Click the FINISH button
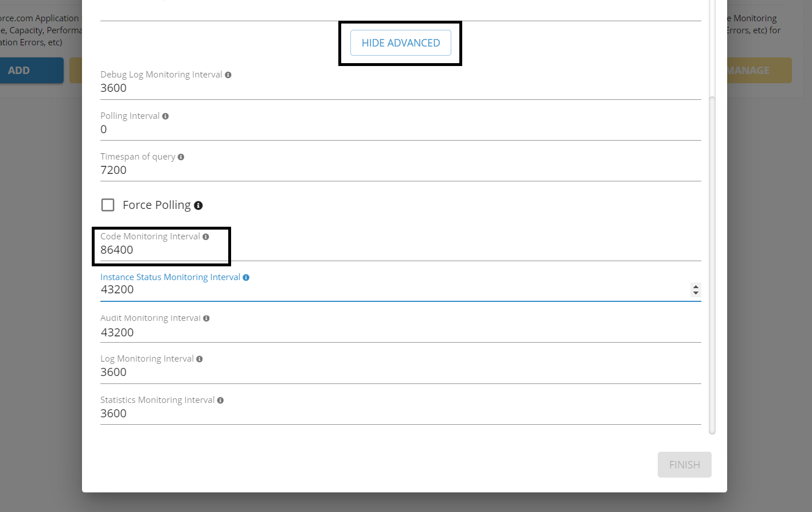Viewport: 812px width, 512px height. (x=684, y=464)
